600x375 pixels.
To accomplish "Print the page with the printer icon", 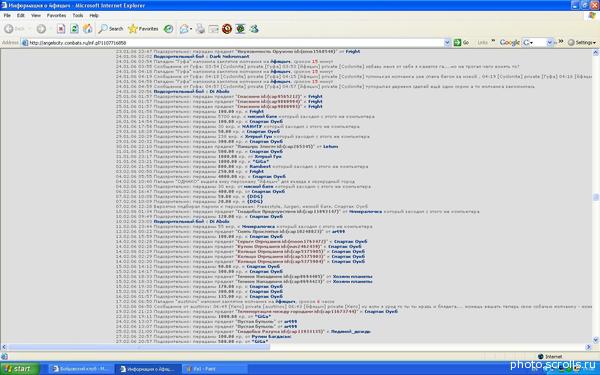I will (200, 29).
